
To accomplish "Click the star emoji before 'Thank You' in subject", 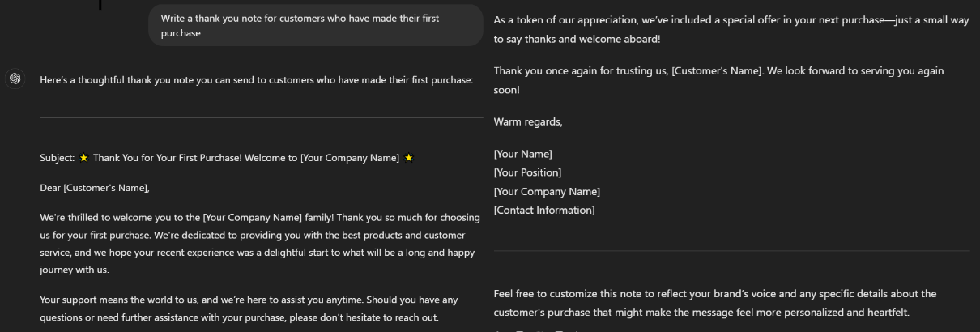I will click(83, 158).
